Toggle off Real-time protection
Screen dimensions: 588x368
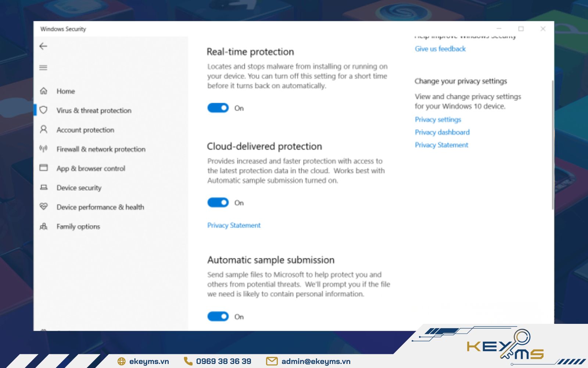click(218, 108)
